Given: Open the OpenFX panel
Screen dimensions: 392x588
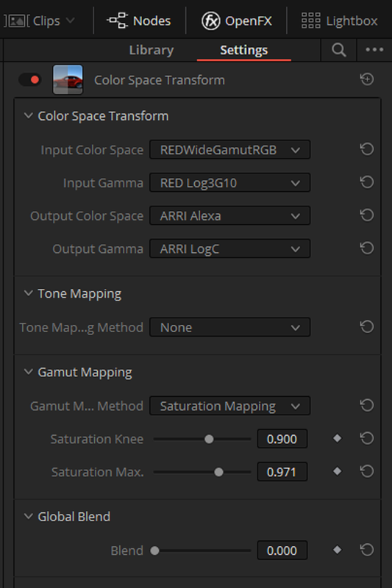Looking at the screenshot, I should (237, 21).
